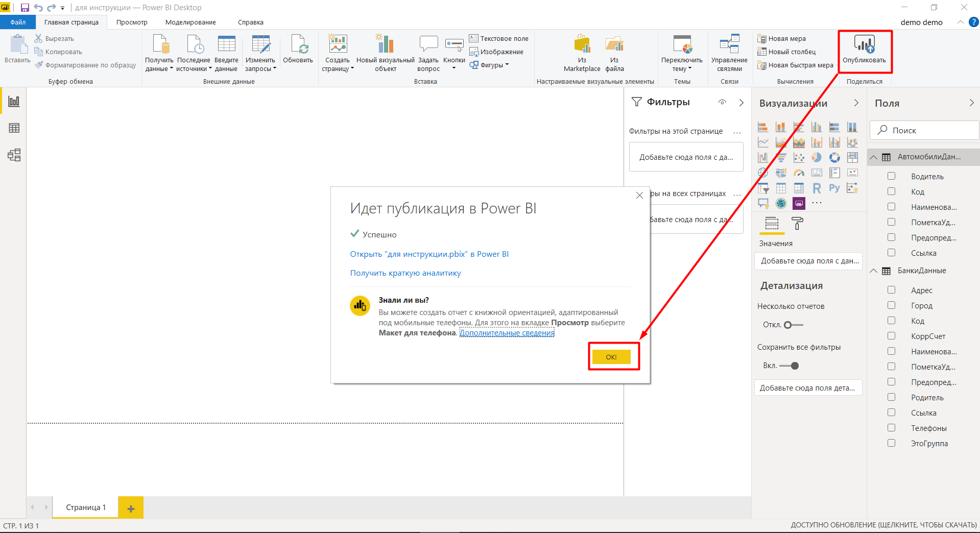
Task: Switch to Report view in left sidebar
Action: [14, 101]
